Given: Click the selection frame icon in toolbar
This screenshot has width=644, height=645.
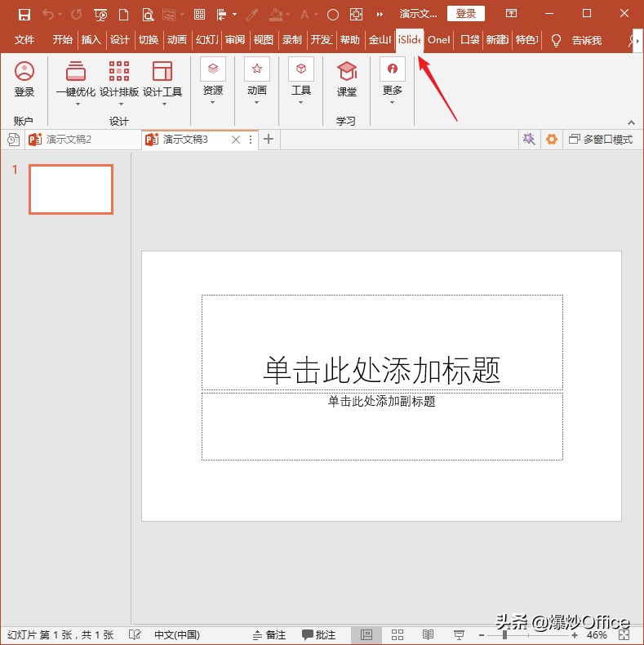Looking at the screenshot, I should click(x=356, y=15).
